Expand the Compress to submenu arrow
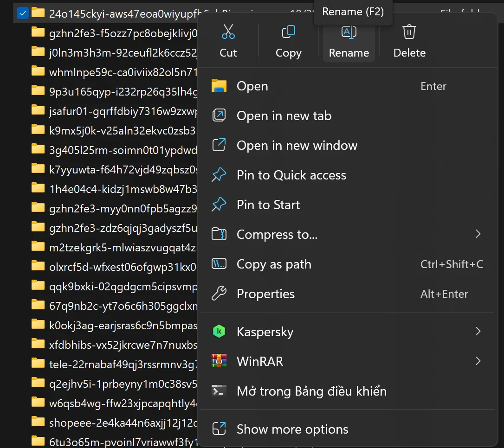This screenshot has height=448, width=504. (x=478, y=234)
